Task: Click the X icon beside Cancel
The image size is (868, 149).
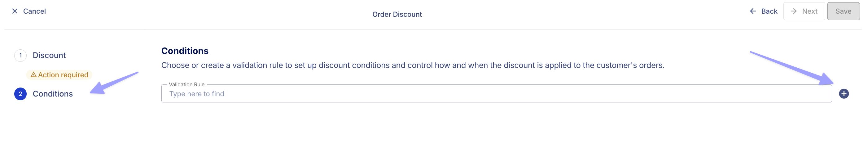Action: pyautogui.click(x=15, y=11)
